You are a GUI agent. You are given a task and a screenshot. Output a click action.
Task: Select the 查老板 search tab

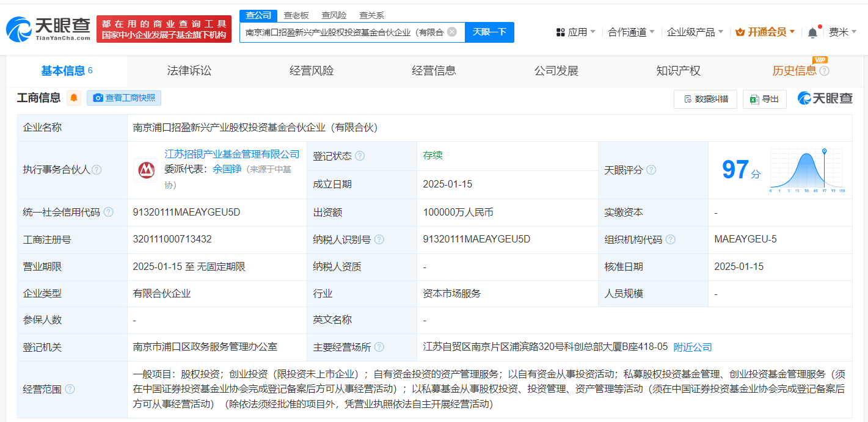(x=296, y=15)
